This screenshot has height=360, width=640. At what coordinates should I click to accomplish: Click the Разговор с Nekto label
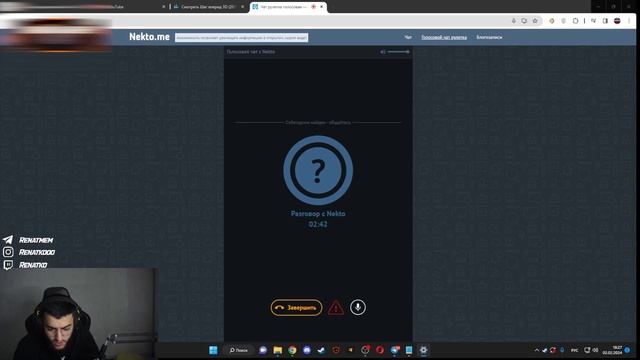pyautogui.click(x=318, y=213)
